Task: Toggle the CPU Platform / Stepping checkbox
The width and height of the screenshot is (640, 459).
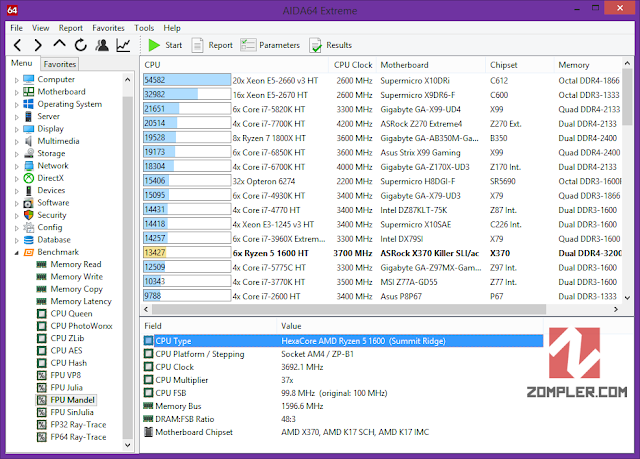Action: click(x=149, y=354)
